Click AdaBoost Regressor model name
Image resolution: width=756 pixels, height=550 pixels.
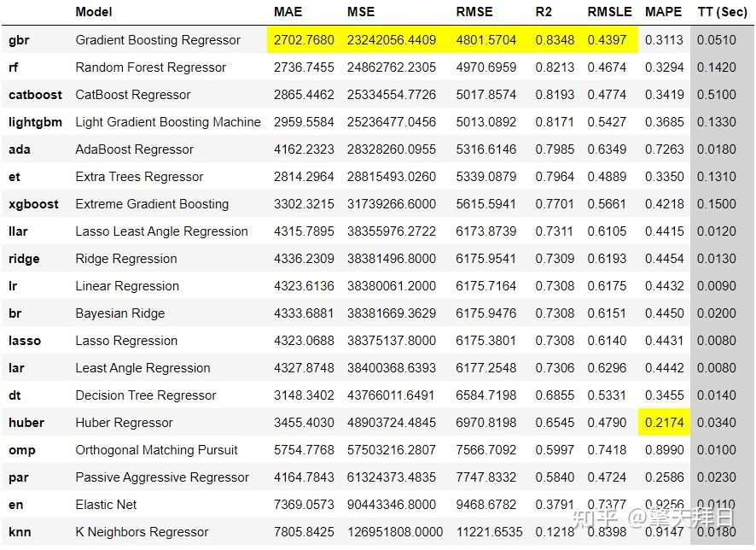(134, 149)
